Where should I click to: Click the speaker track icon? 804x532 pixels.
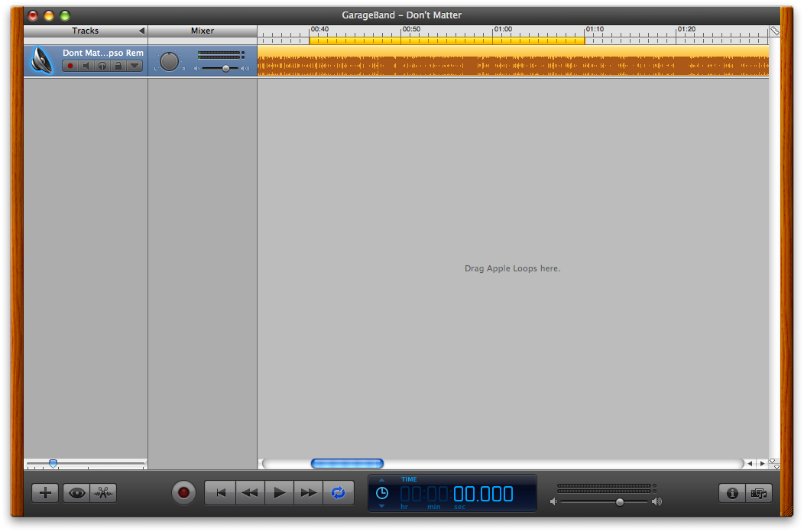tap(42, 60)
